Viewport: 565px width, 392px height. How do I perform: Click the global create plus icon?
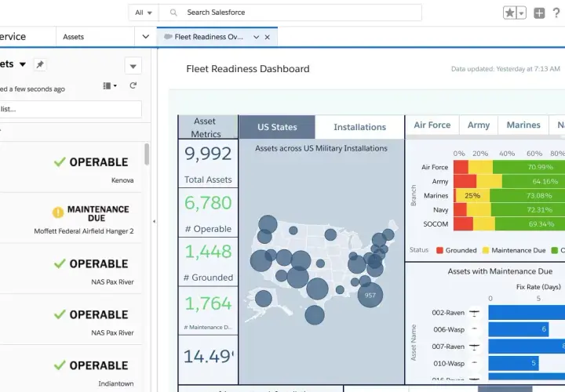click(x=539, y=13)
